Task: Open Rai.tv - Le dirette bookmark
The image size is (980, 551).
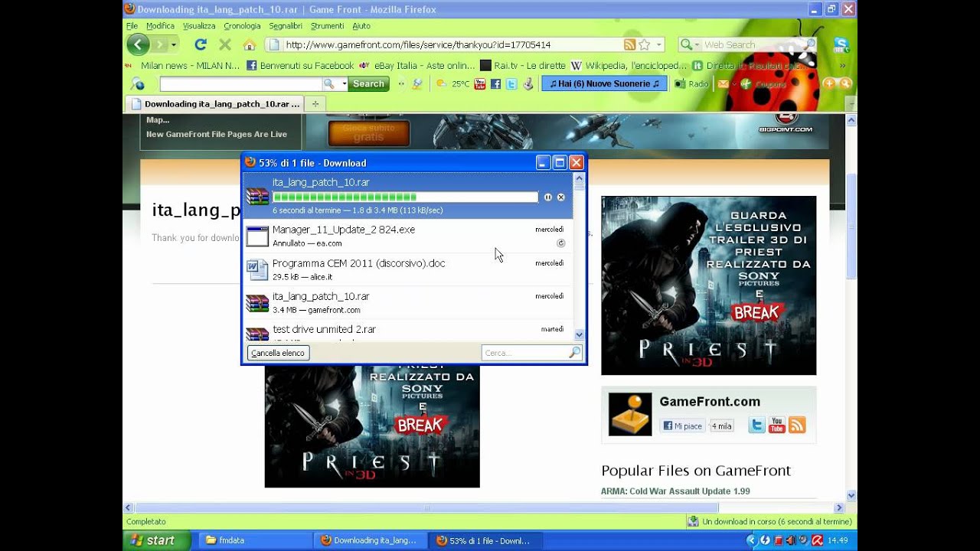Action: 523,66
